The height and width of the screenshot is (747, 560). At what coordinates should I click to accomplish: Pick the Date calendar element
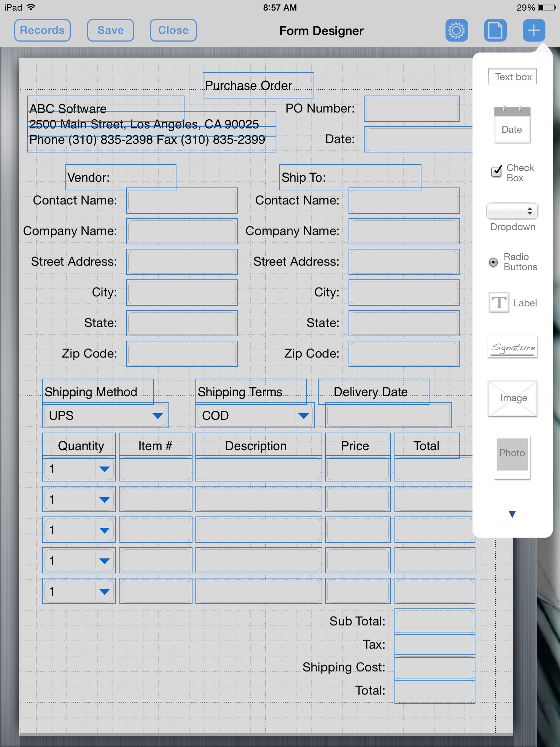(x=512, y=124)
